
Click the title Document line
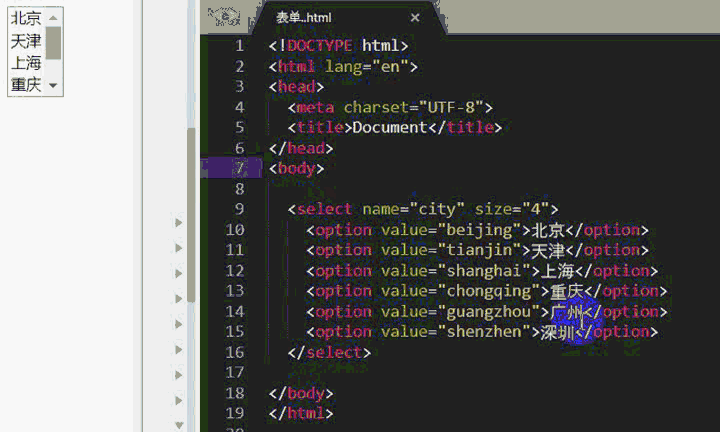pyautogui.click(x=394, y=127)
